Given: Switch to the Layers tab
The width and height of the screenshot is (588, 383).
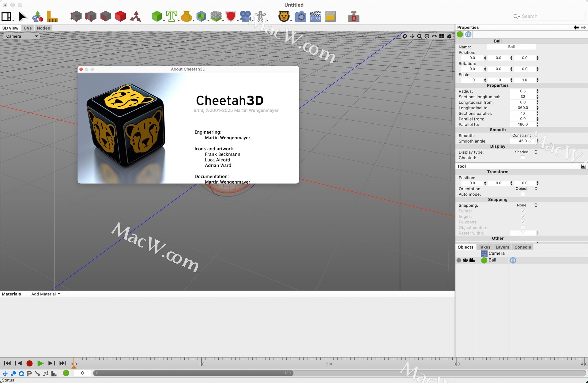Looking at the screenshot, I should pos(502,247).
